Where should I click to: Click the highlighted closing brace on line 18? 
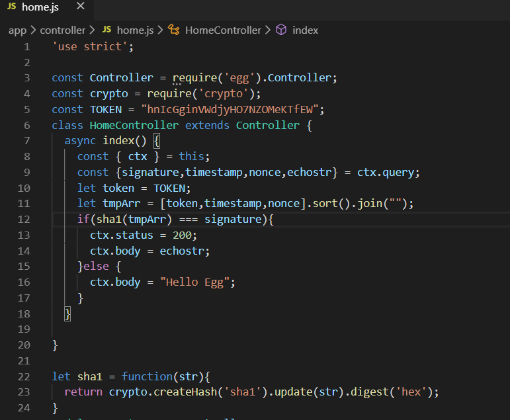point(67,314)
